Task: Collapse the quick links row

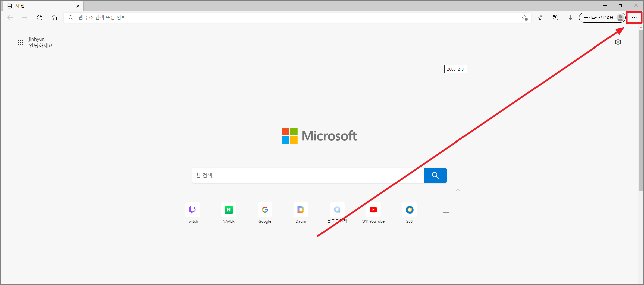Action: [x=458, y=190]
